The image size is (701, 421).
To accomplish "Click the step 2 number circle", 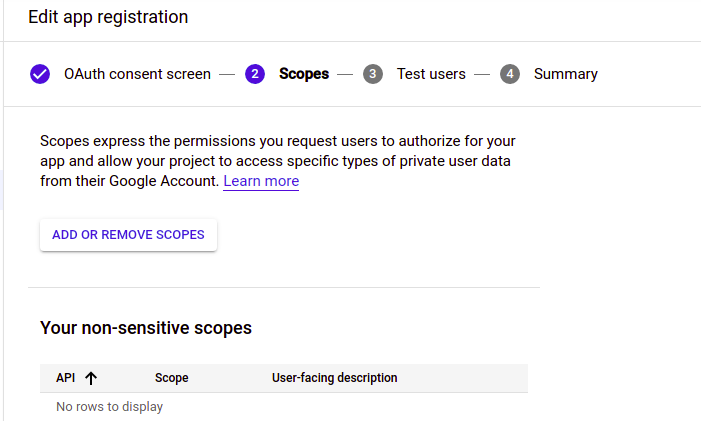I will (255, 74).
